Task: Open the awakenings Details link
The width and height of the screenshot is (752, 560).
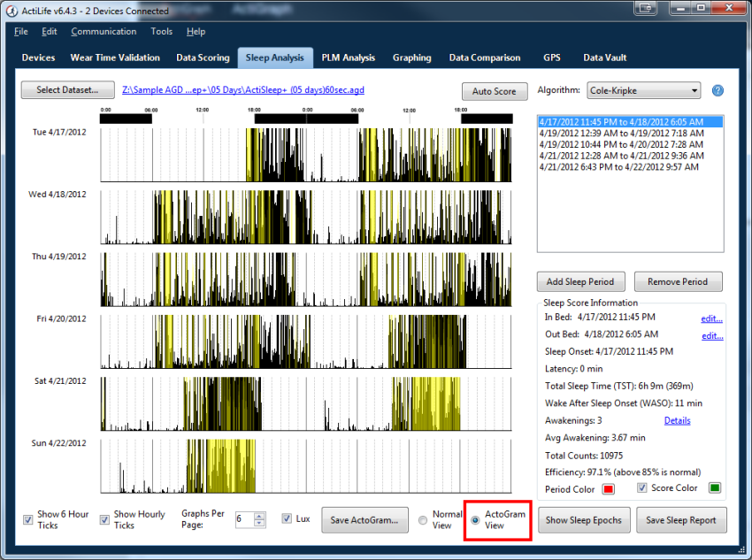Action: 677,420
